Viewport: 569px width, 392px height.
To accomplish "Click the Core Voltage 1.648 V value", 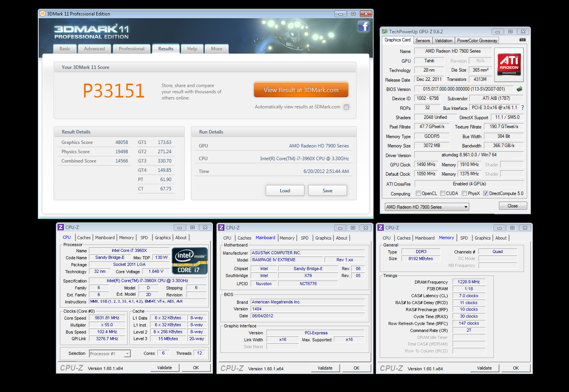I will click(x=156, y=272).
